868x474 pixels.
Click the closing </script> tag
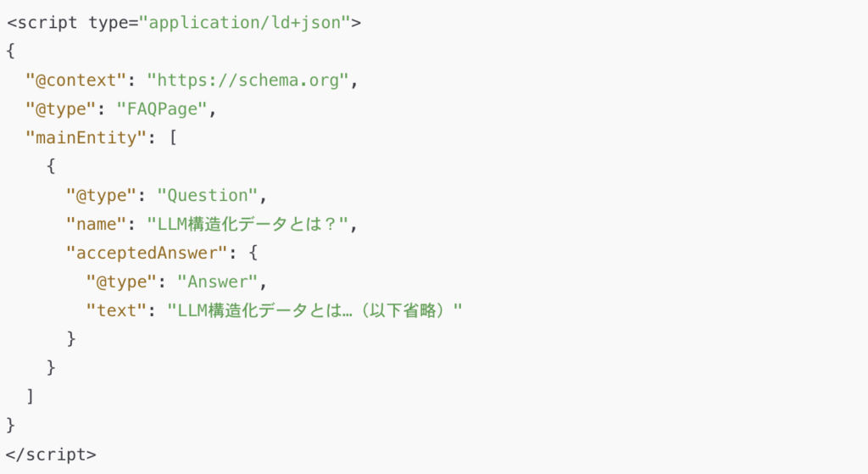tap(51, 454)
